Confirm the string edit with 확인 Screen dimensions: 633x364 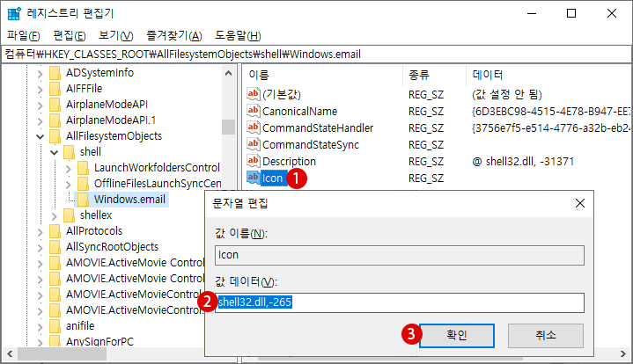click(x=457, y=335)
